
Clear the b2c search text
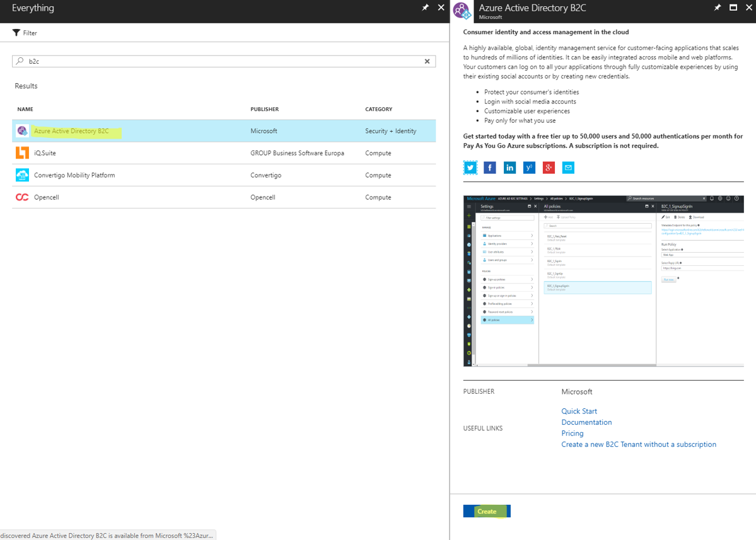pos(427,61)
